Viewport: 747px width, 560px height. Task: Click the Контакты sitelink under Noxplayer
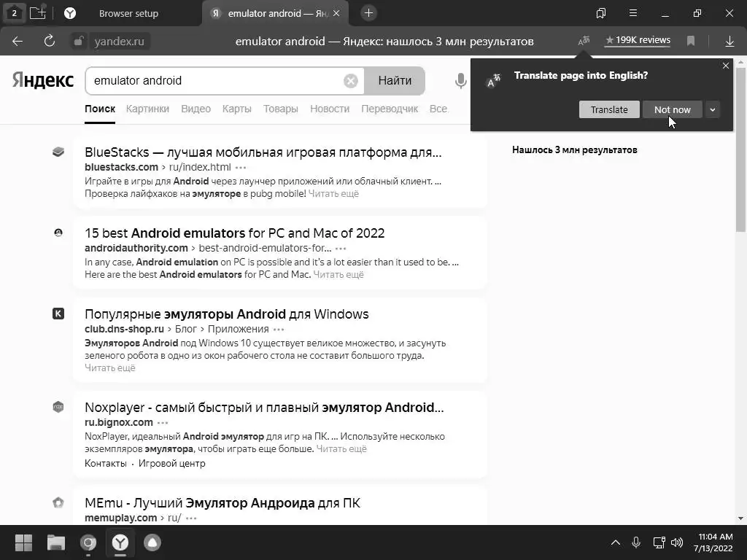tap(105, 463)
